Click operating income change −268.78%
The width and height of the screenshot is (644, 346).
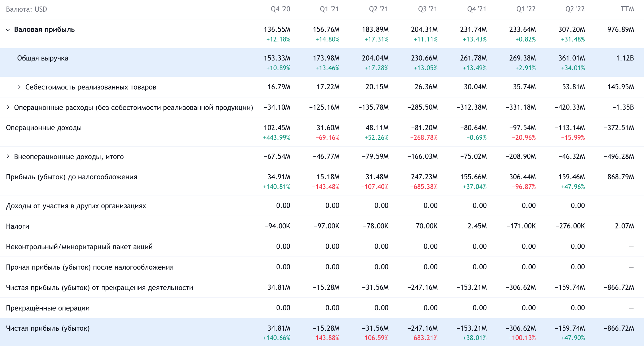(424, 137)
